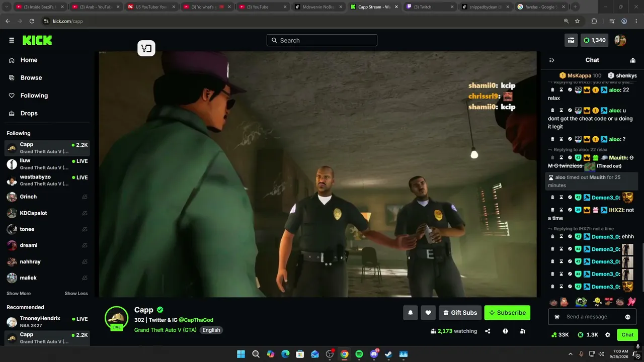This screenshot has width=644, height=362.
Task: Click the 1.3K KICKs counter below chat
Action: (588, 335)
